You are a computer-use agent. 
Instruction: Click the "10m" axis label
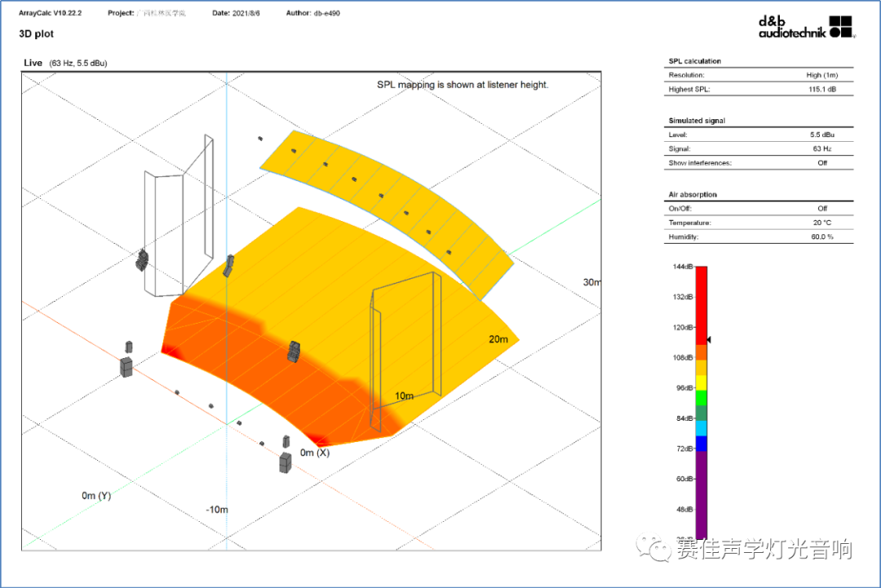[404, 396]
